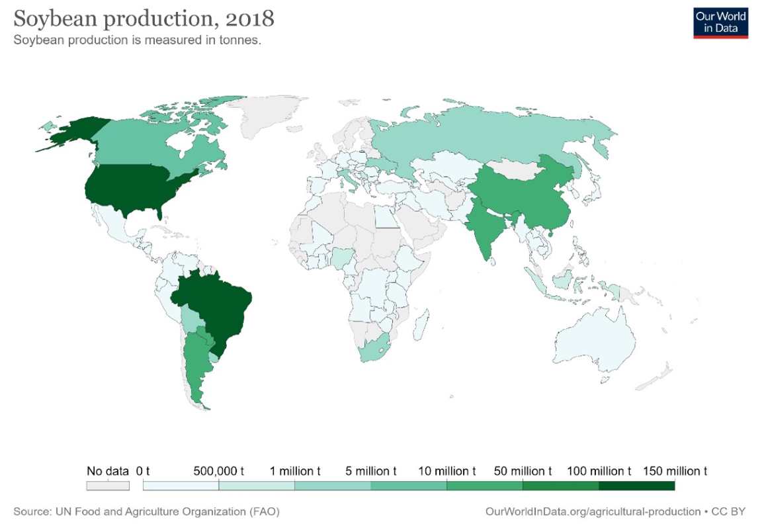762x532 pixels.
Task: Select legend bin between 10 and 50 million t
Action: (x=484, y=486)
